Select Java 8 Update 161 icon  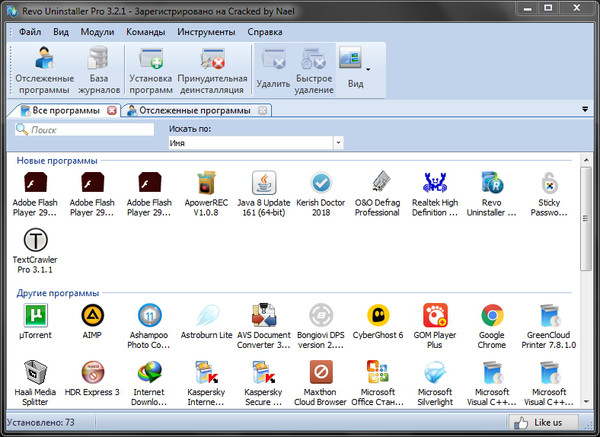[x=264, y=184]
